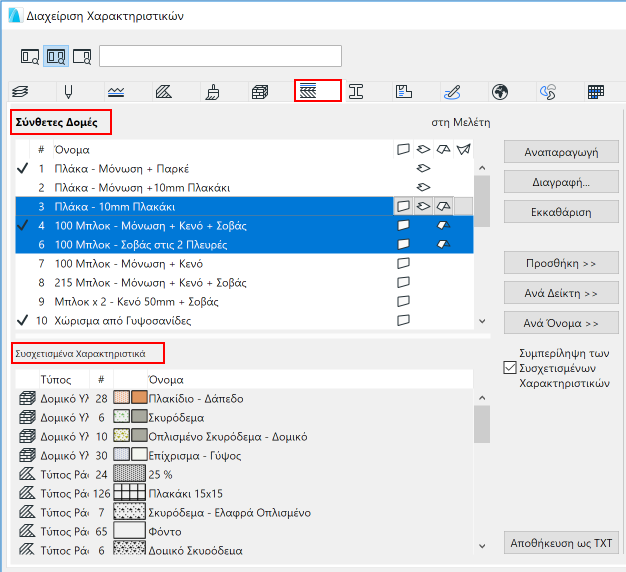
Task: Open the Zone Categories tab
Action: point(404,91)
